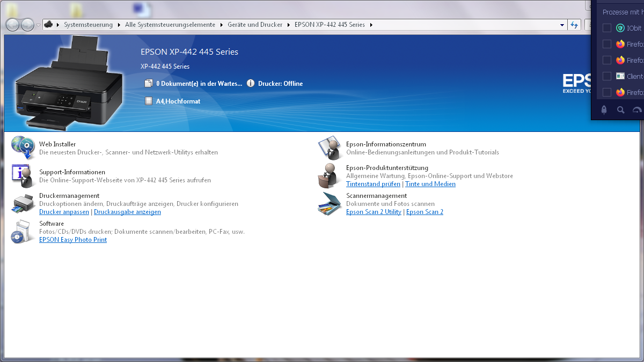
Task: Launch the Epson Scan 2 Utility link
Action: [374, 212]
